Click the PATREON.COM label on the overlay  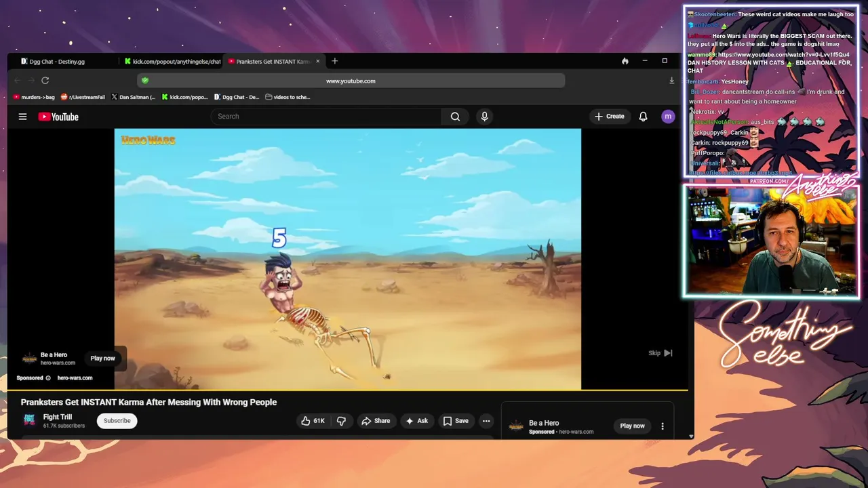tap(769, 182)
